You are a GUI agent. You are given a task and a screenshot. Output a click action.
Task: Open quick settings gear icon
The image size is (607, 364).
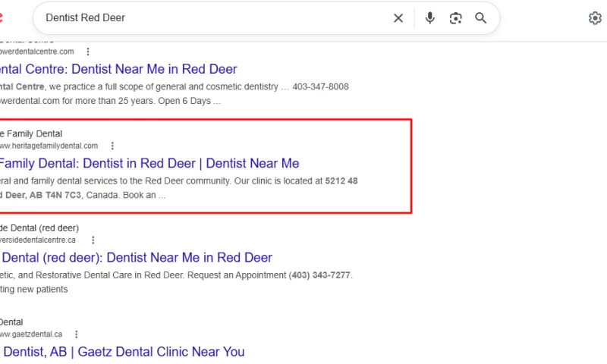click(x=595, y=18)
